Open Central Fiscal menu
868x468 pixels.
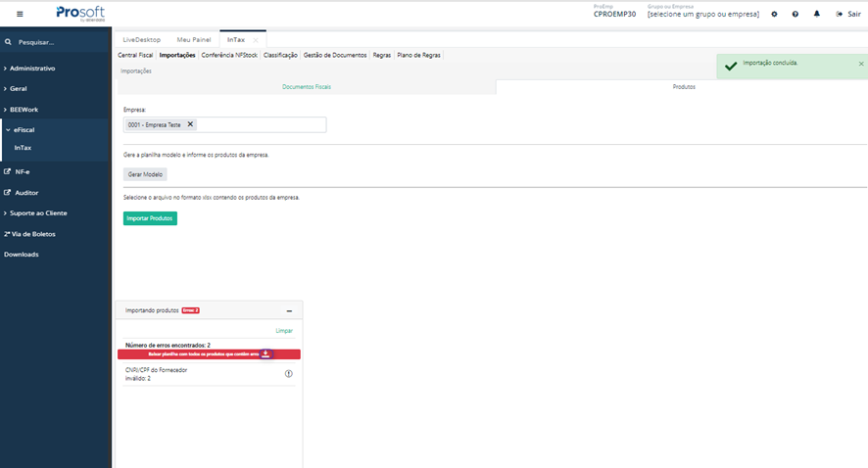135,56
